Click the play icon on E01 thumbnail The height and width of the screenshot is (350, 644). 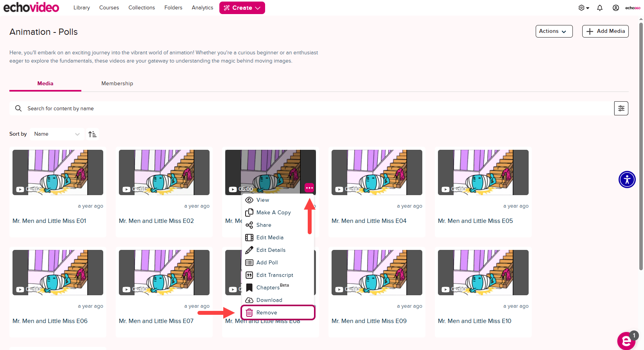tap(20, 189)
